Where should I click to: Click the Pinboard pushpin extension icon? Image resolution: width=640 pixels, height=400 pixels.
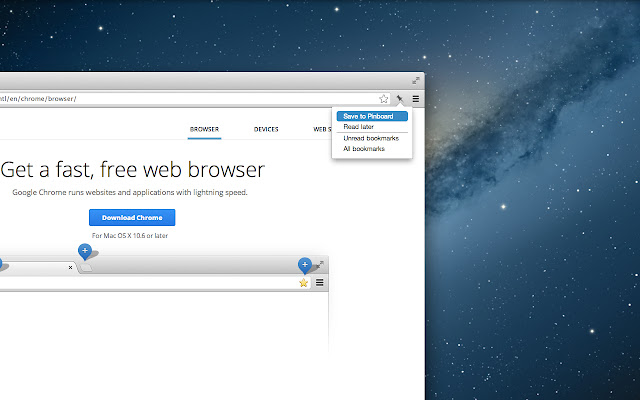[400, 99]
